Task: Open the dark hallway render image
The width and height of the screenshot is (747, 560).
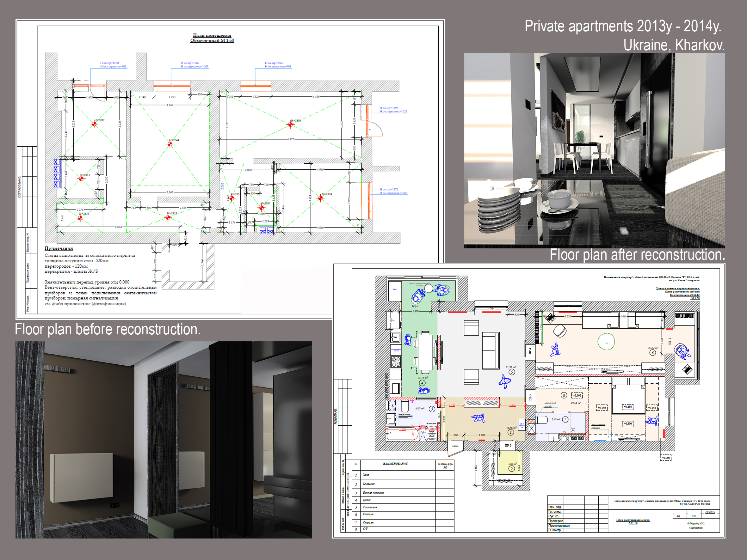Action: click(164, 440)
